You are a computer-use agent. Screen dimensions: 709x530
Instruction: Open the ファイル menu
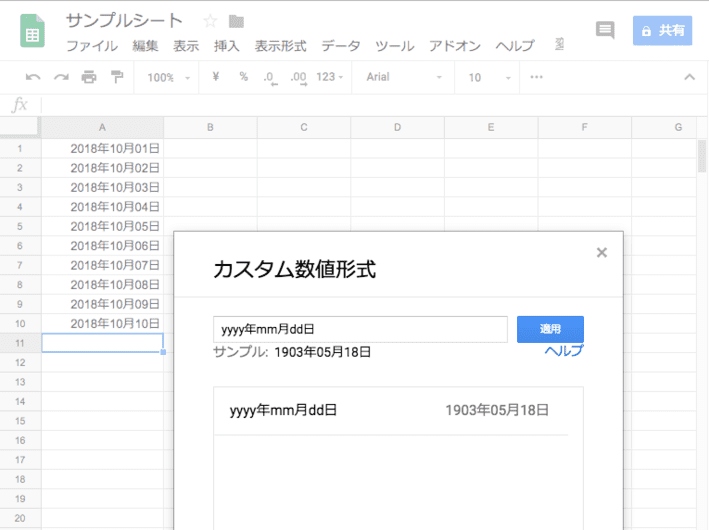click(91, 46)
